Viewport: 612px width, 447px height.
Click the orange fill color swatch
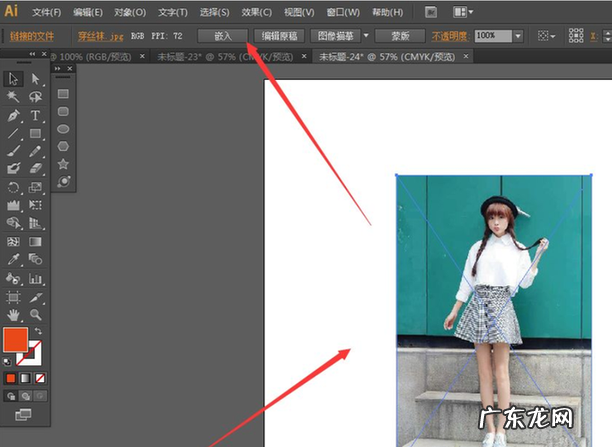[16, 340]
